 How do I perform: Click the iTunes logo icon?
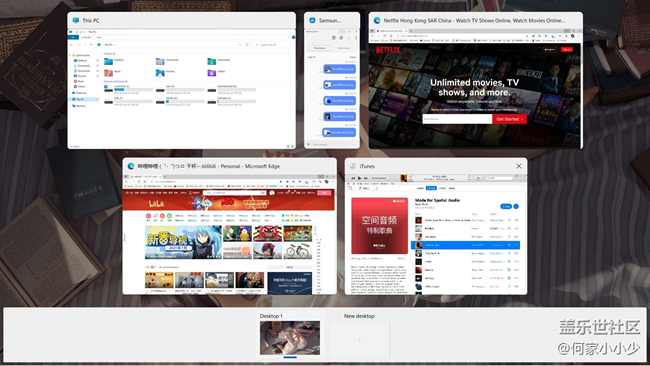pyautogui.click(x=353, y=166)
